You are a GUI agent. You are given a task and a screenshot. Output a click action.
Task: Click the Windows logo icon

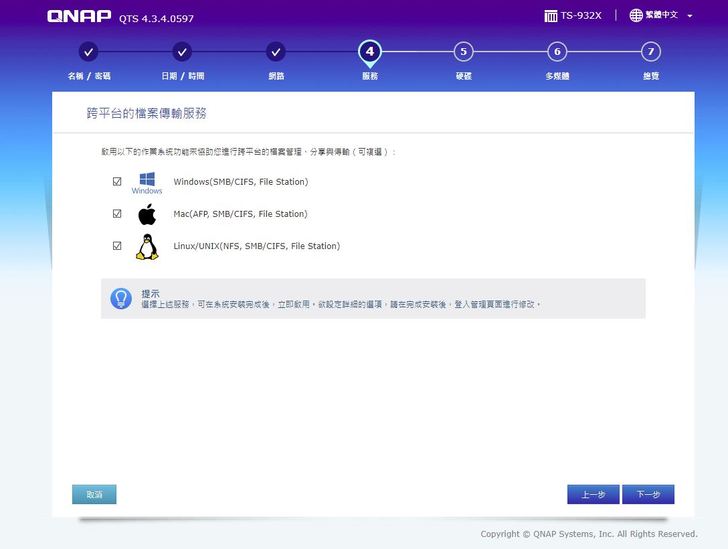click(147, 180)
